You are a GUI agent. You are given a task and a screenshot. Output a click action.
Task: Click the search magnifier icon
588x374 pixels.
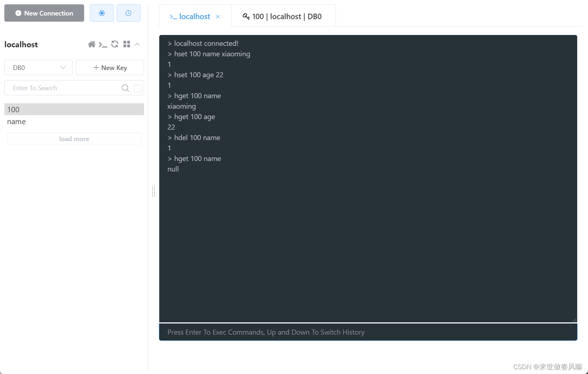[125, 88]
